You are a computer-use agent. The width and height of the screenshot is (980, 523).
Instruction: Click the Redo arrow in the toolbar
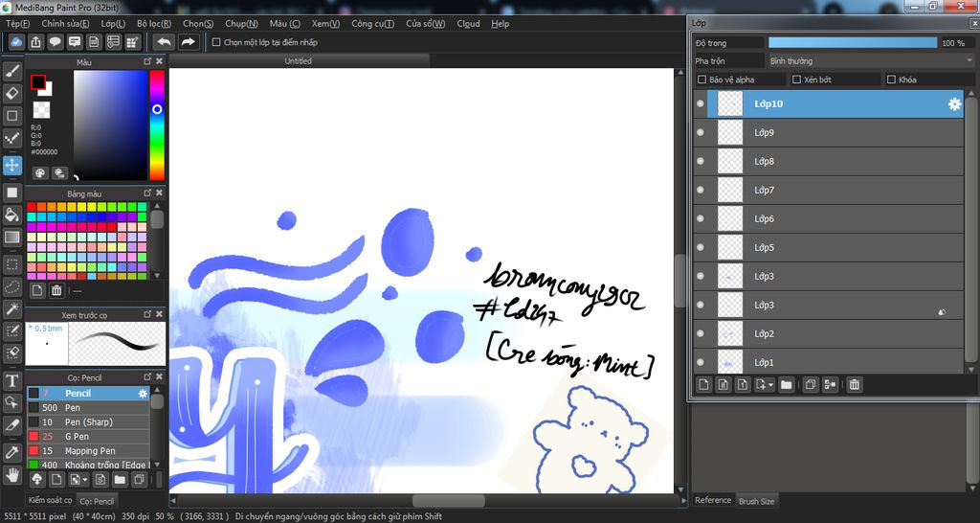[188, 42]
